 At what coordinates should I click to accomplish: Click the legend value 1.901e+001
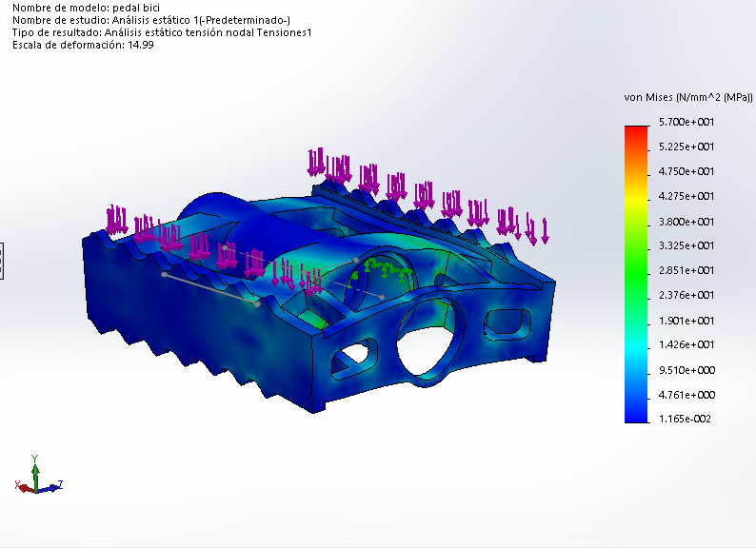(x=686, y=321)
